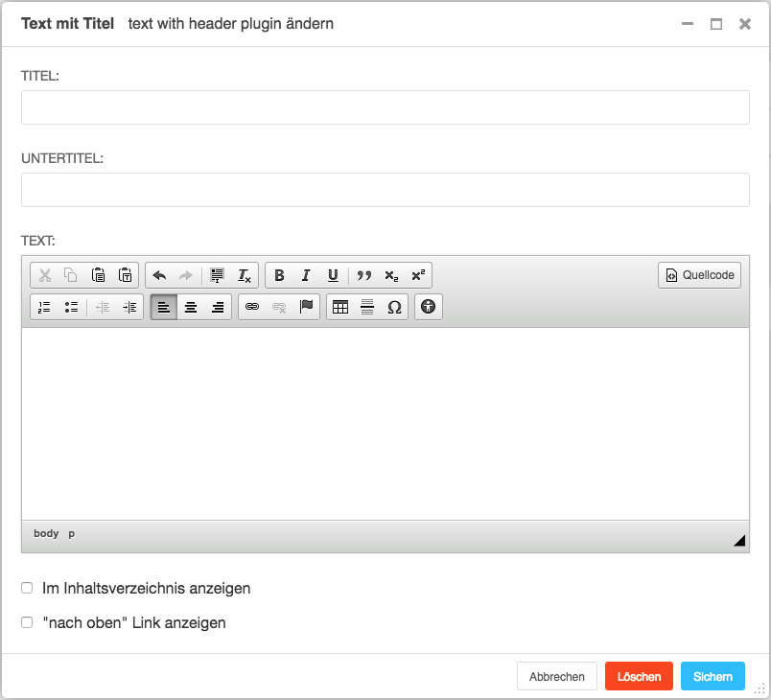Click the undo arrow

[159, 275]
